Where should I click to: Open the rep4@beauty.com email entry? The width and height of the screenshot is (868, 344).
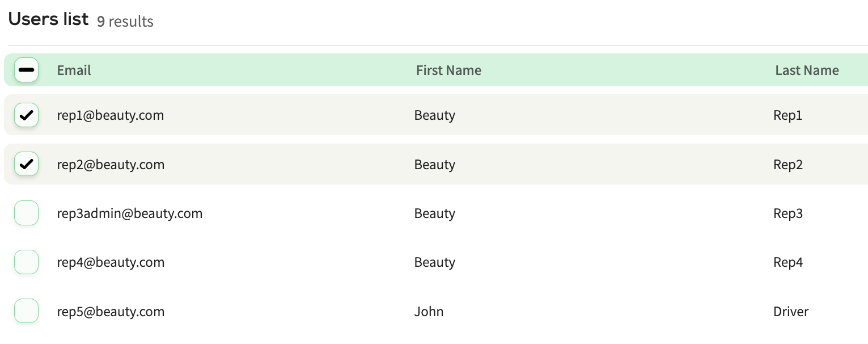tap(111, 262)
